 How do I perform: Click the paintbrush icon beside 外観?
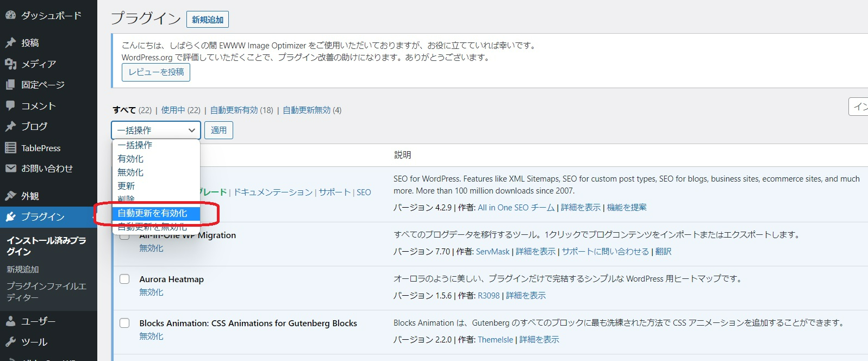click(10, 196)
